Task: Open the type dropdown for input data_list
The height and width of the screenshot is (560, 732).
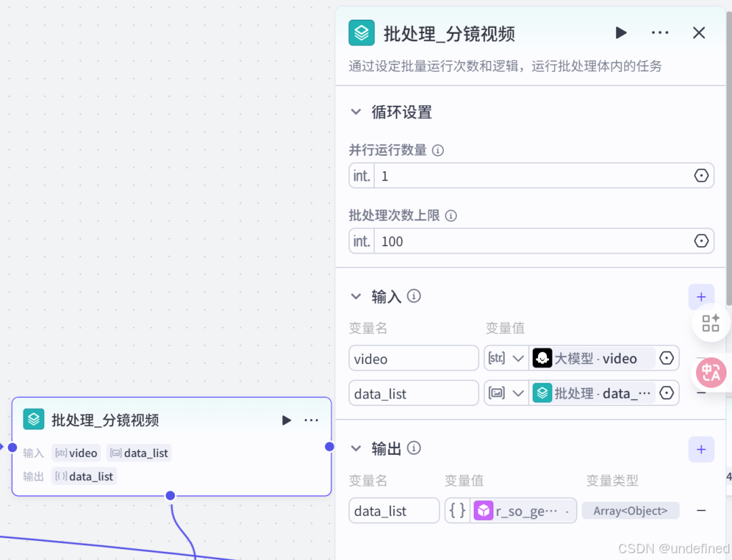Action: pyautogui.click(x=506, y=393)
